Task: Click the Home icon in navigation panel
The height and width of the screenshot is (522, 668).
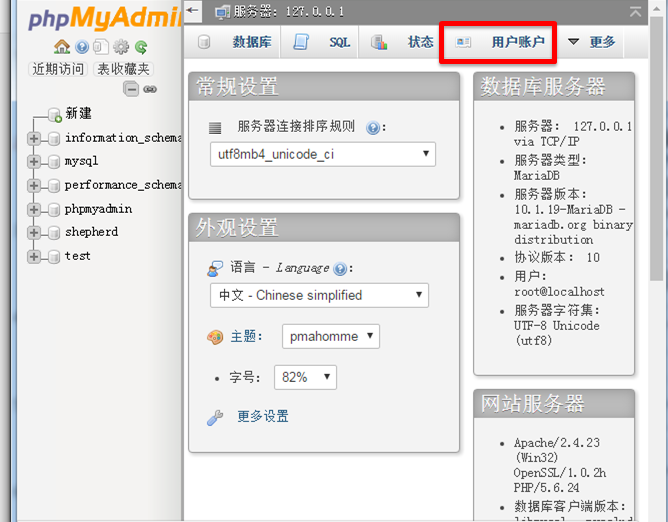Action: (62, 46)
